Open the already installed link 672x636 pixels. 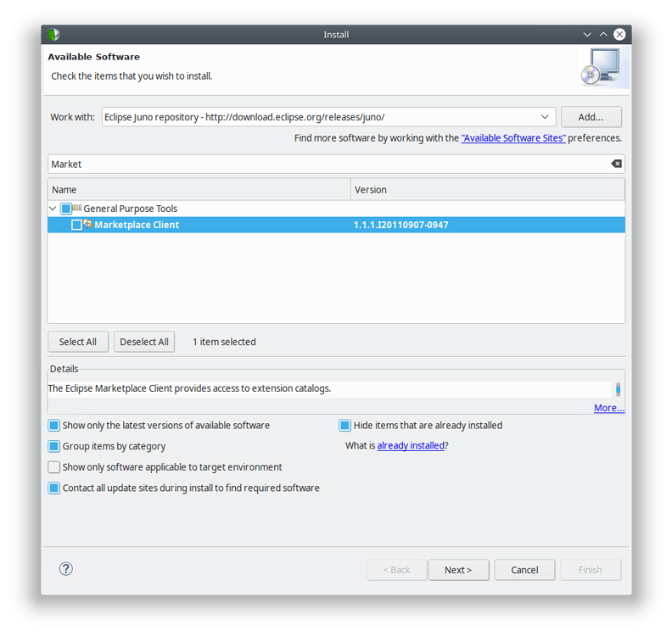(411, 445)
